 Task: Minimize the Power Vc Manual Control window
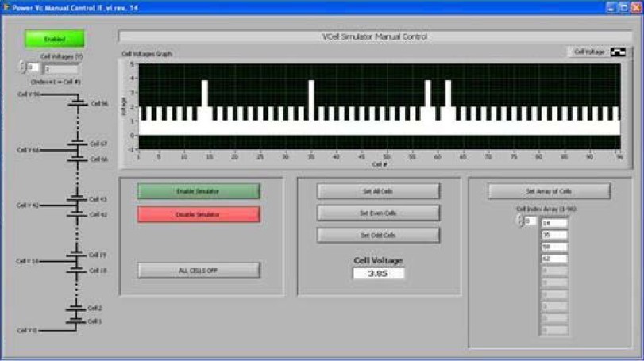point(611,6)
